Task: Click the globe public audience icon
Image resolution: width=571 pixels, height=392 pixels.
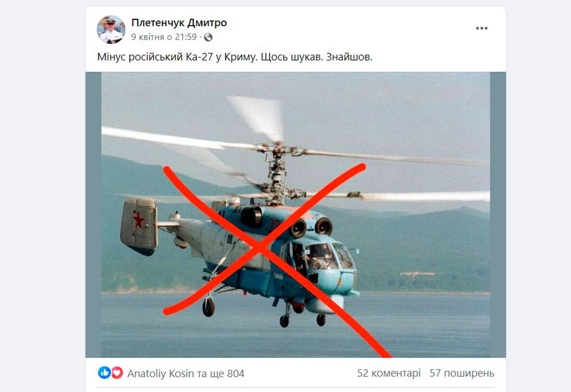Action: 208,37
